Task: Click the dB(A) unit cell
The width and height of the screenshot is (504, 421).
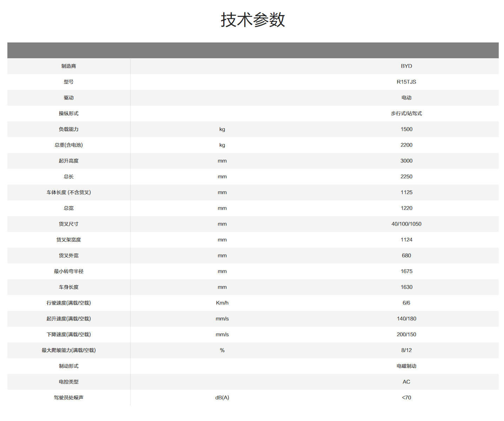Action: click(x=222, y=397)
